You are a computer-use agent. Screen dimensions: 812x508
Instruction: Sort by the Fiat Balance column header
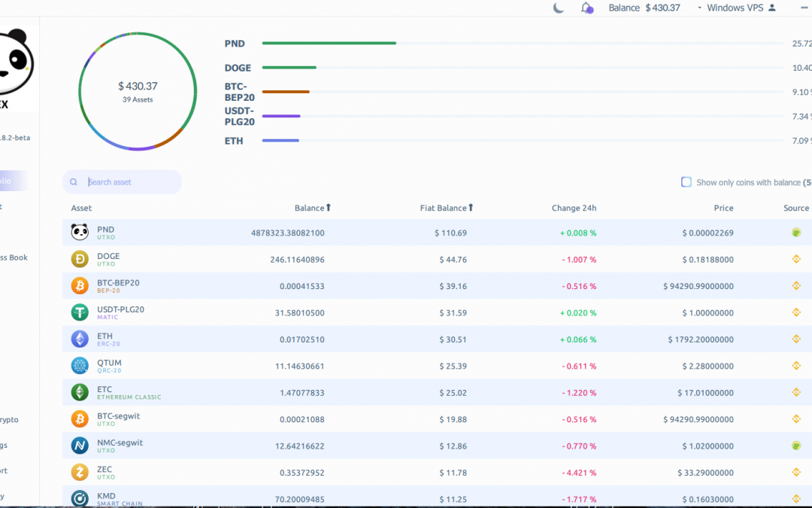click(x=447, y=208)
